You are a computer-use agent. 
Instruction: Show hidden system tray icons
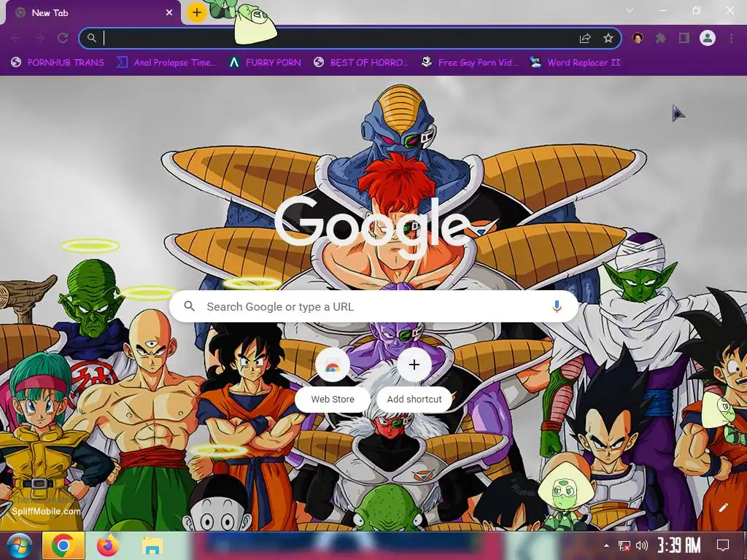click(606, 545)
